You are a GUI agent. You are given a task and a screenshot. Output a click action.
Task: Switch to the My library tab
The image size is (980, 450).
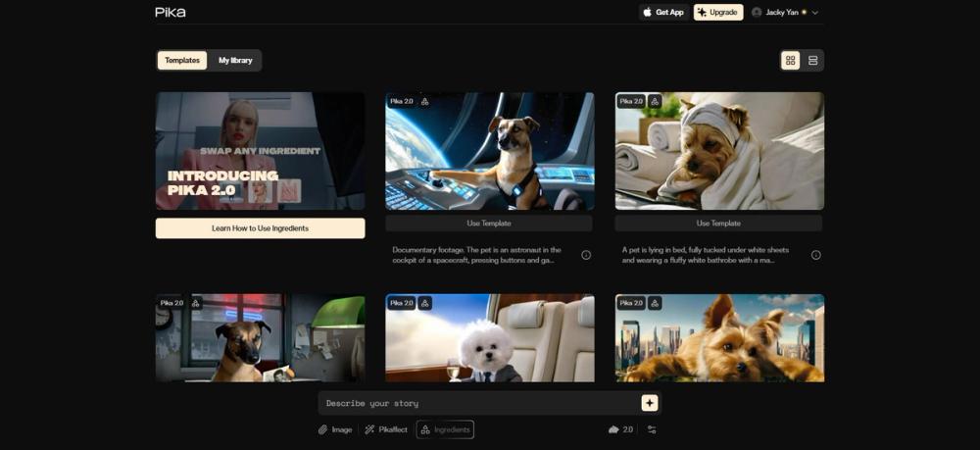(235, 61)
